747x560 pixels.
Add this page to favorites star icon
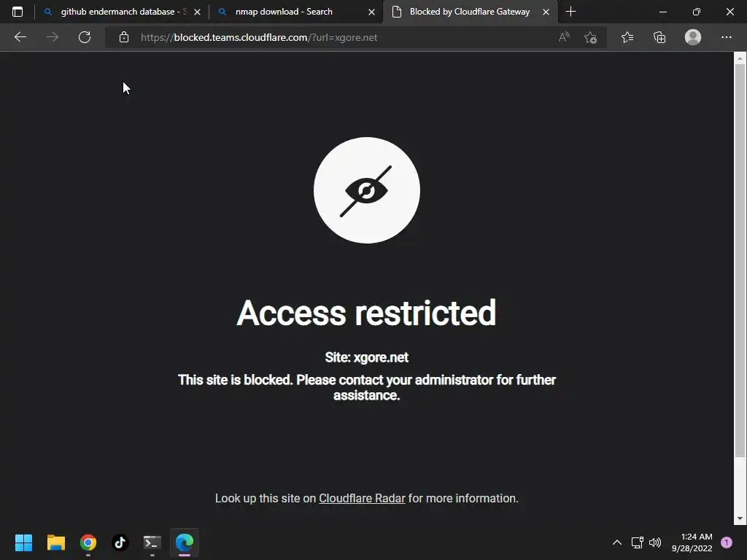coord(591,37)
